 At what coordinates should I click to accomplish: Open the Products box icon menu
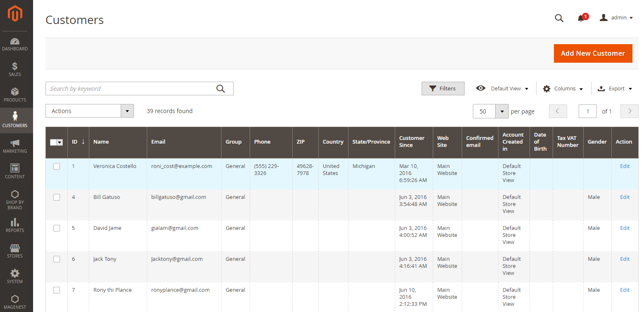coord(15,95)
